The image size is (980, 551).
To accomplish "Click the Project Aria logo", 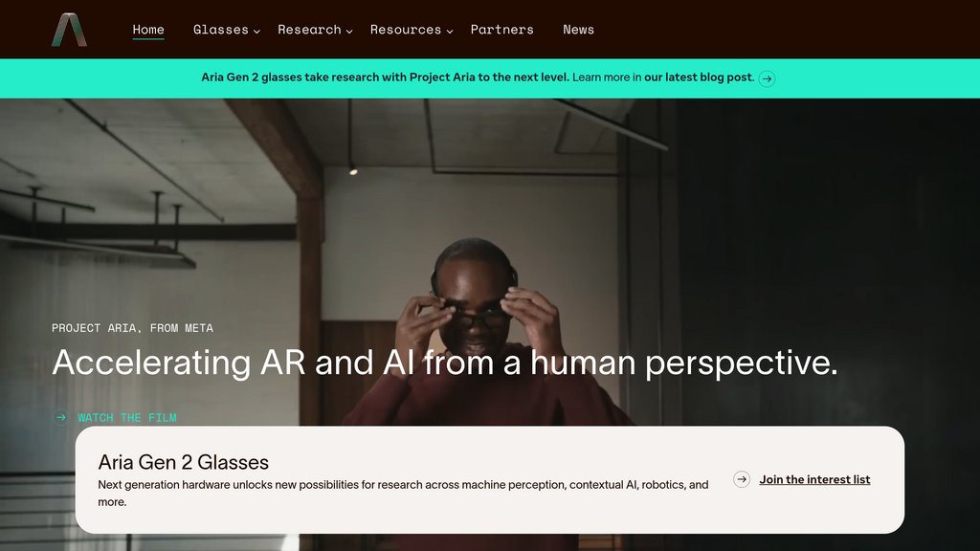I will (69, 30).
